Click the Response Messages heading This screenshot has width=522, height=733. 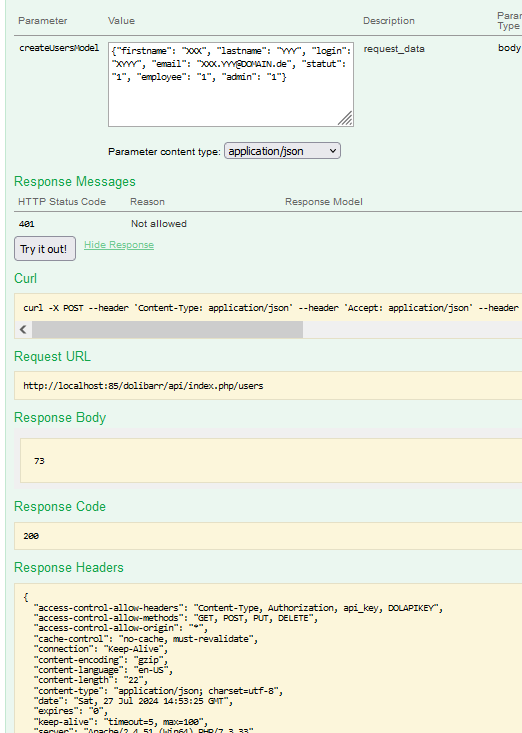point(75,181)
